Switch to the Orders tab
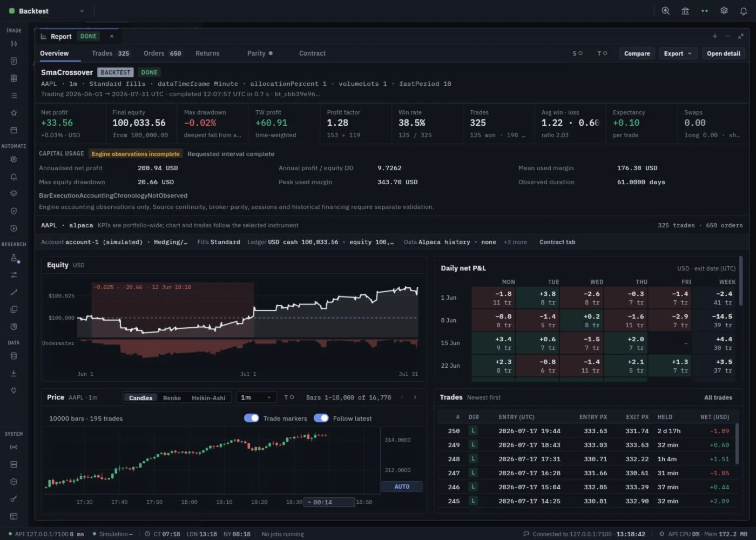Viewport: 756px width, 540px height. pyautogui.click(x=162, y=53)
